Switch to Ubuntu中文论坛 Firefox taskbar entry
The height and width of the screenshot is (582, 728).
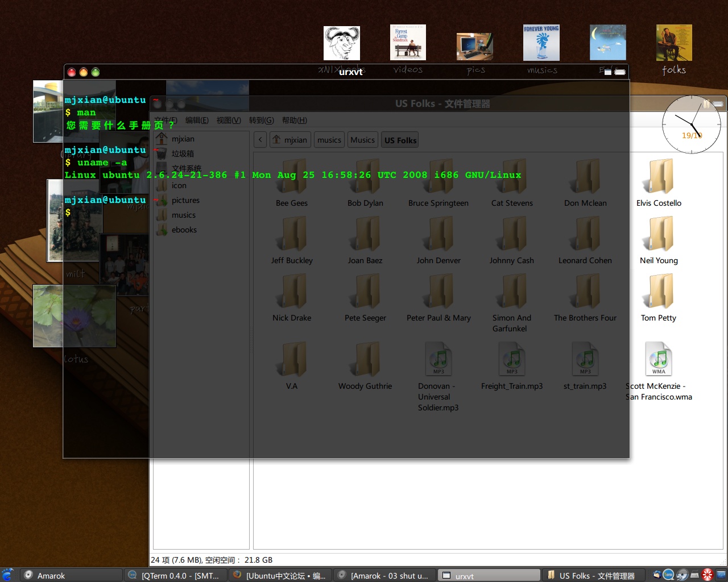(280, 575)
